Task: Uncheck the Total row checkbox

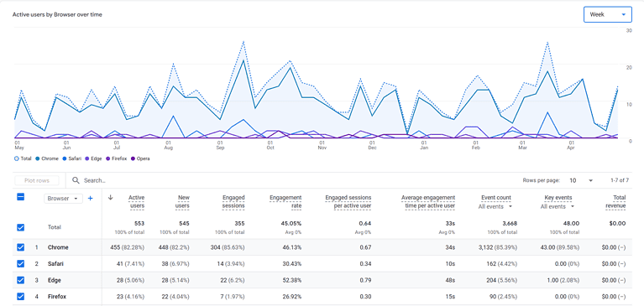Action: point(20,227)
